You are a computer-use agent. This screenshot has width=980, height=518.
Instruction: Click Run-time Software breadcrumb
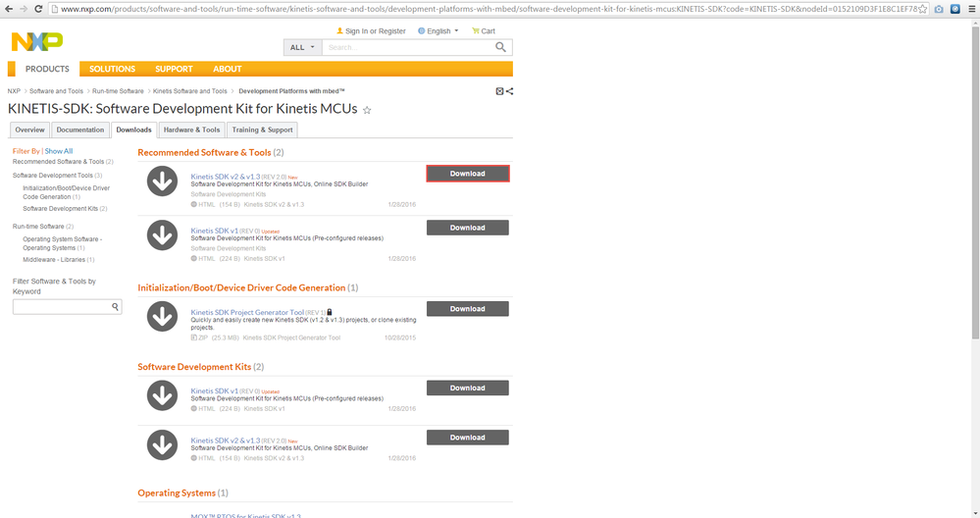tap(118, 91)
